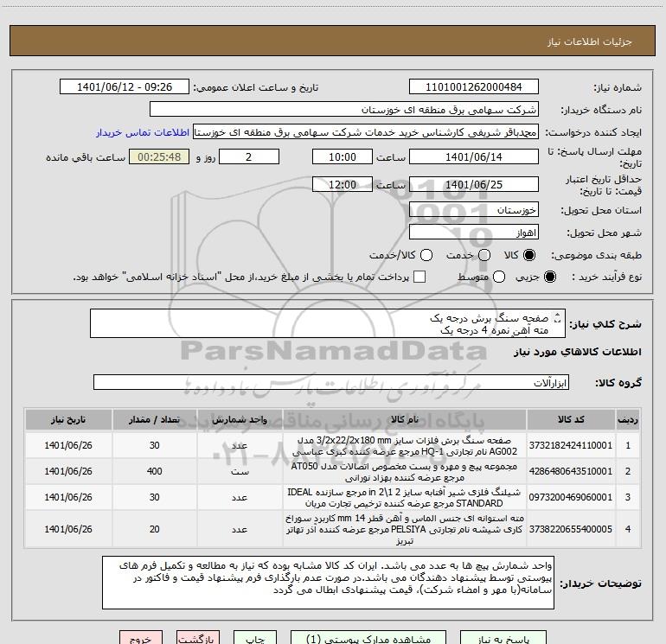Click the گروه کالا ابزارآلات field
The height and width of the screenshot is (644, 666).
pos(331,382)
